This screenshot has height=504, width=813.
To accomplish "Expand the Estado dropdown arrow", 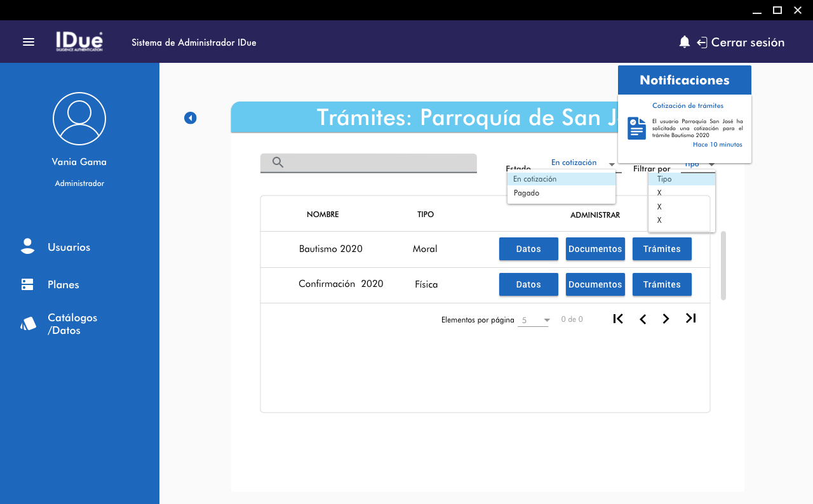I will 612,164.
